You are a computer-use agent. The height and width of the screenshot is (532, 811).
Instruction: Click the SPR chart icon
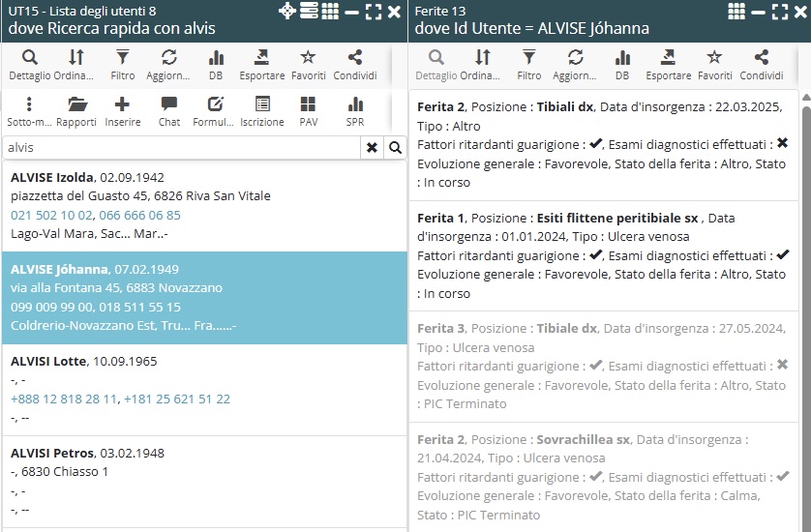(x=355, y=112)
